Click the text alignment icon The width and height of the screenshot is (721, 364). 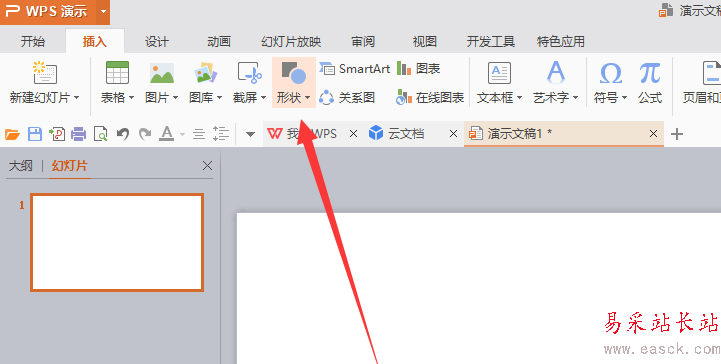[x=199, y=134]
